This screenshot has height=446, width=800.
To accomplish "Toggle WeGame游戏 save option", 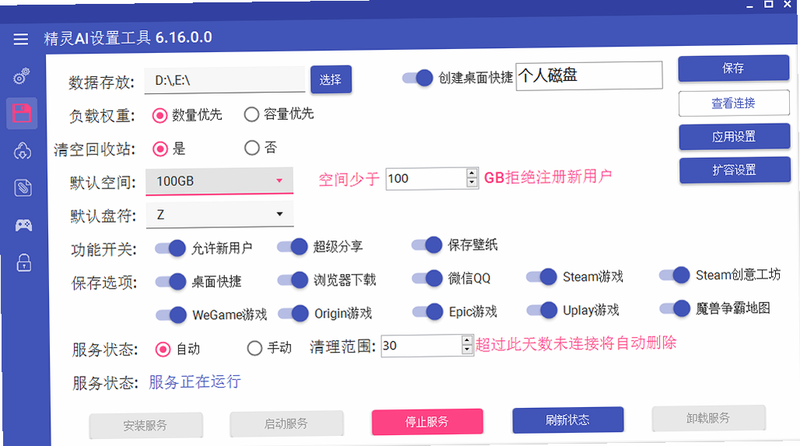I will (x=171, y=315).
